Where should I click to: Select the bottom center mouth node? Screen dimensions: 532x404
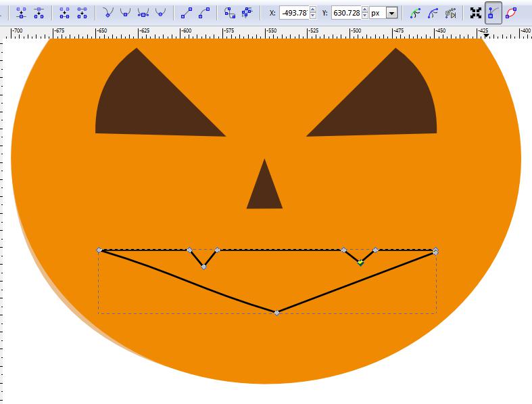point(276,313)
